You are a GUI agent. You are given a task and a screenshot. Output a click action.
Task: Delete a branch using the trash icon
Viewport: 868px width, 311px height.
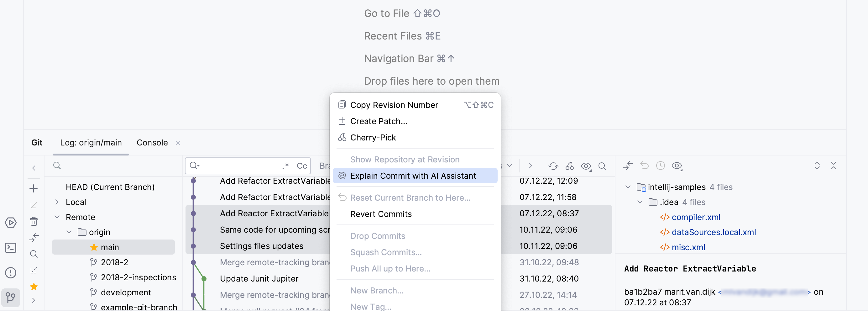34,221
